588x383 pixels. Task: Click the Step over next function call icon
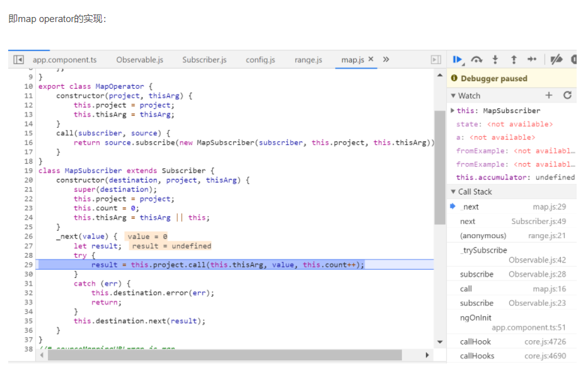[x=476, y=59]
